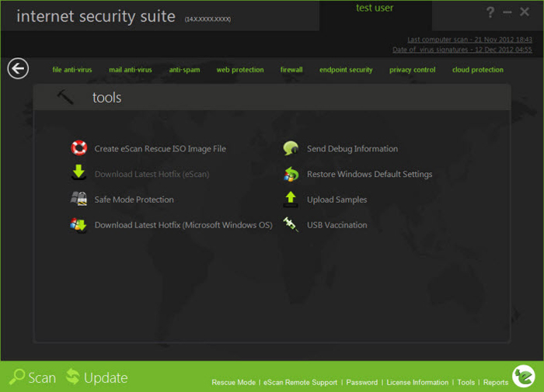Click Download Latest Hotfix (Microsoft Windows OS)
The height and width of the screenshot is (392, 544).
pyautogui.click(x=183, y=225)
